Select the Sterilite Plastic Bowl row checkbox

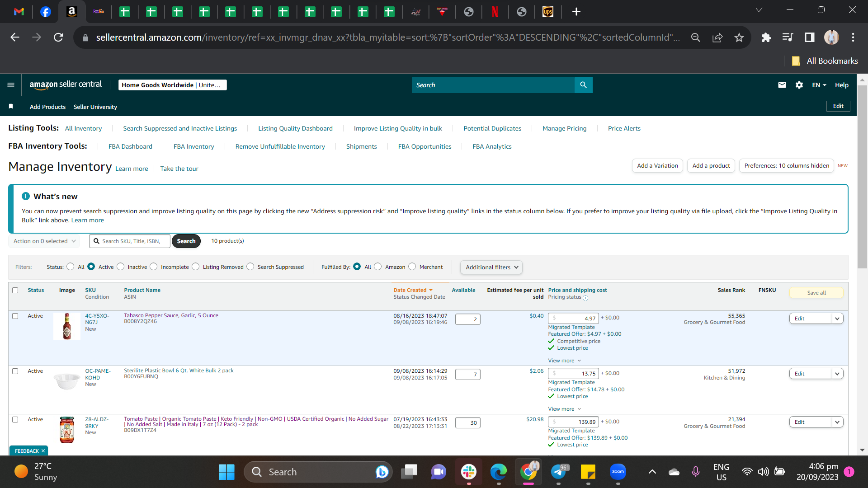(x=15, y=371)
